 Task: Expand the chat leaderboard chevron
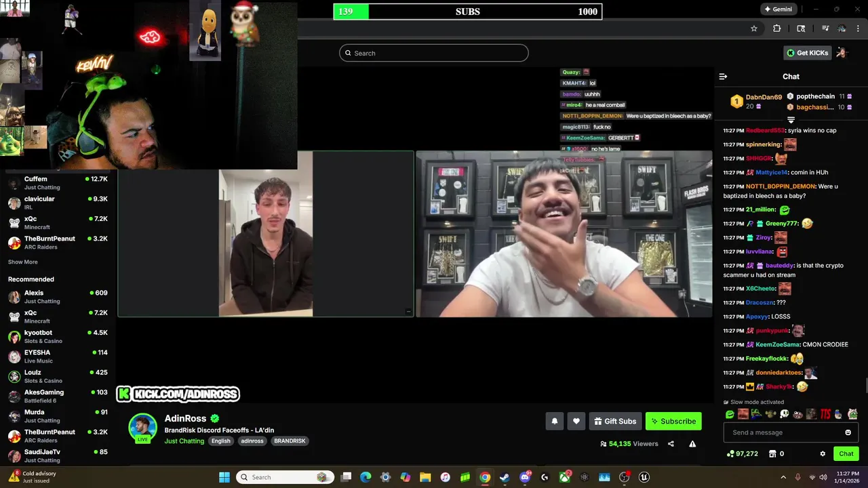click(x=791, y=120)
